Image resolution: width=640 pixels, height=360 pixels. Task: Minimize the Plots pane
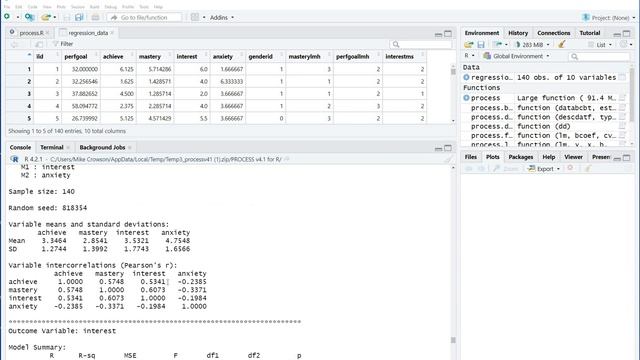(617, 158)
